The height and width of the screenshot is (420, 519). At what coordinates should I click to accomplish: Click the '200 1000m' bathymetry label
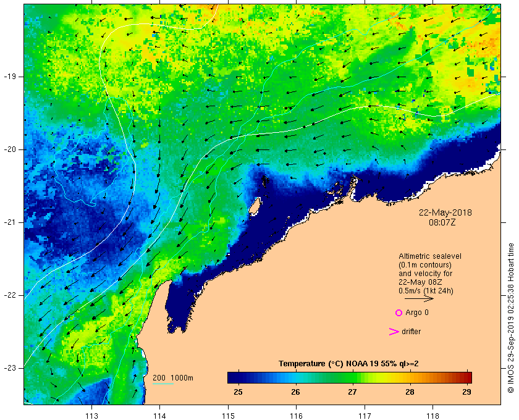pos(173,378)
